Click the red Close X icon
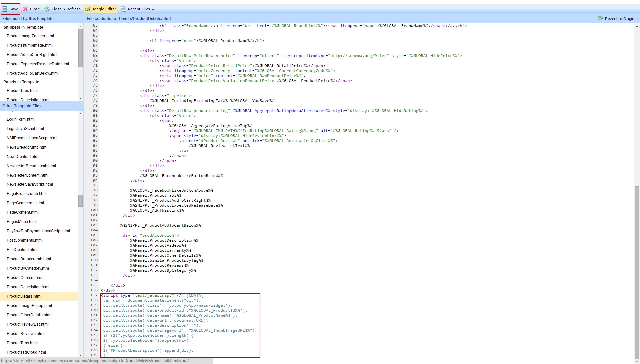 [x=26, y=9]
